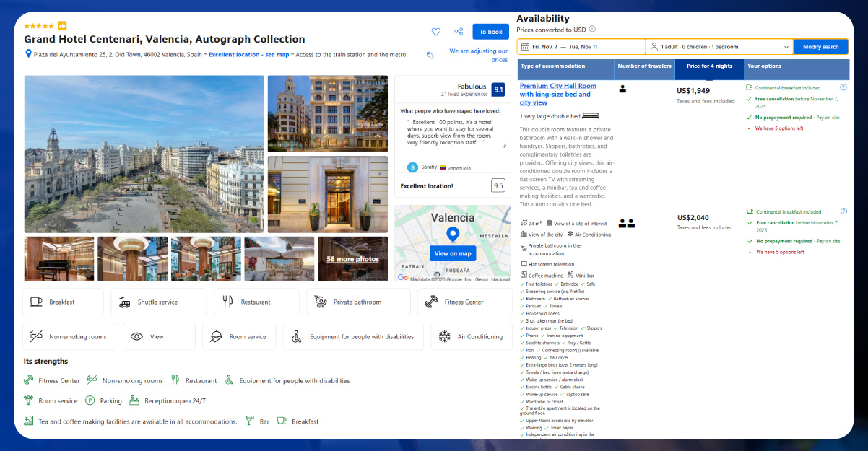The height and width of the screenshot is (451, 868).
Task: Click the View on map button
Action: [453, 253]
